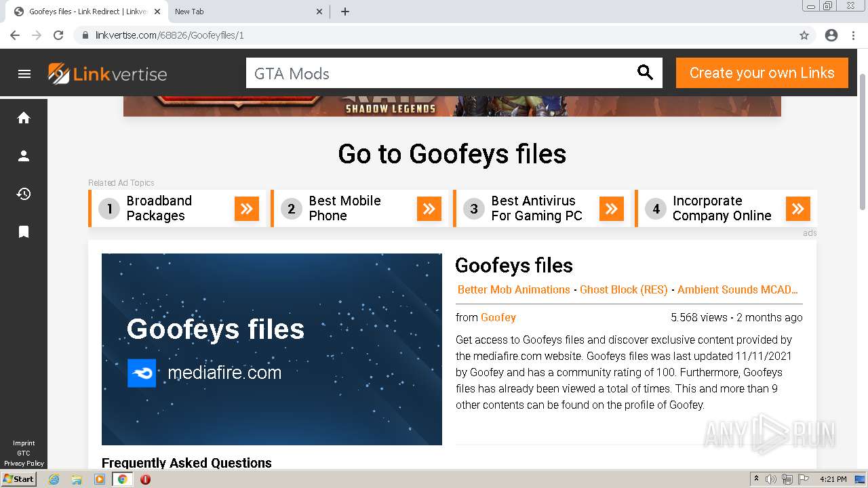The width and height of the screenshot is (868, 488).
Task: Open the Chrome three-dot menu
Action: (853, 35)
